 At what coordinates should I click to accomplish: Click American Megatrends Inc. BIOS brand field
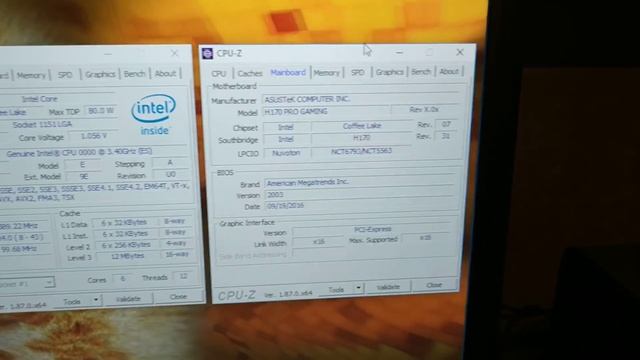click(360, 182)
